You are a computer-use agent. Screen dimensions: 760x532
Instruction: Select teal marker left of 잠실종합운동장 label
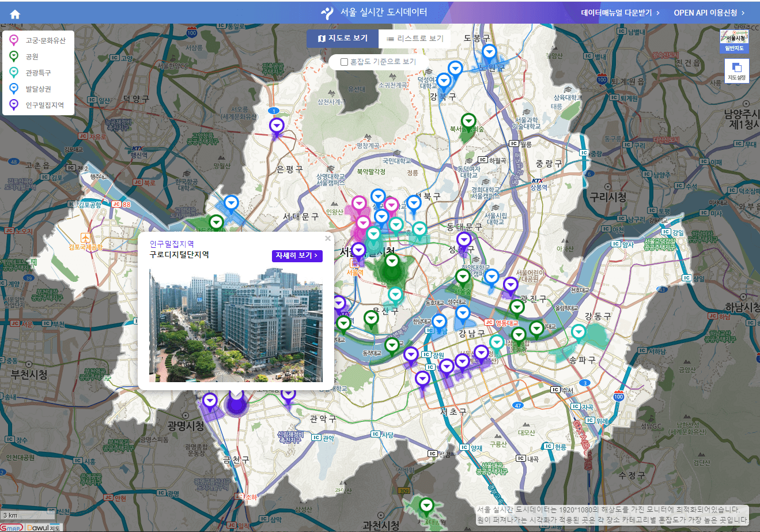(497, 344)
